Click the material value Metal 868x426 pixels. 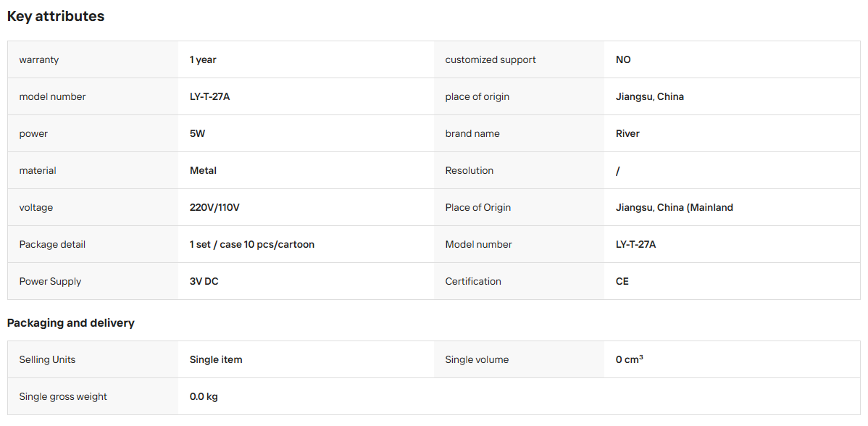click(203, 171)
